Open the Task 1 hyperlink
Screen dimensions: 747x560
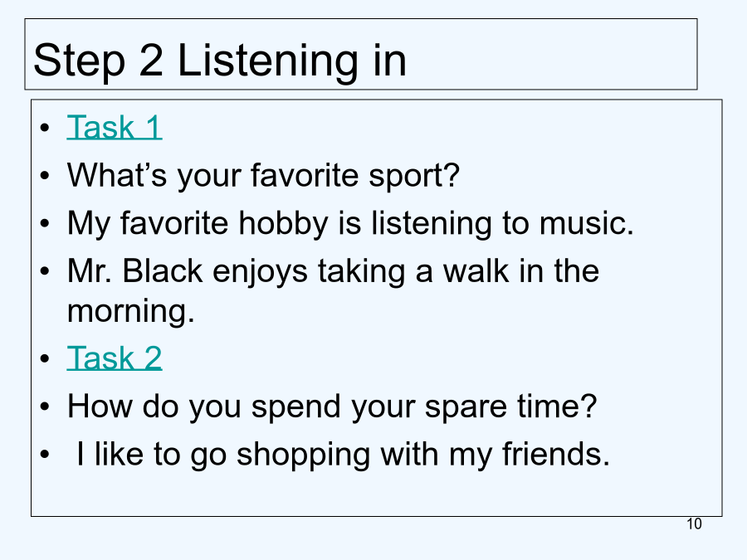pos(115,127)
